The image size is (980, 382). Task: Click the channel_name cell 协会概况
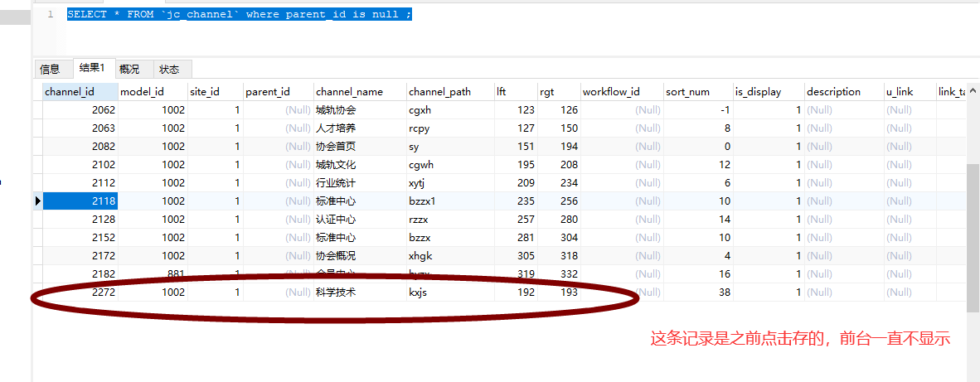(360, 256)
